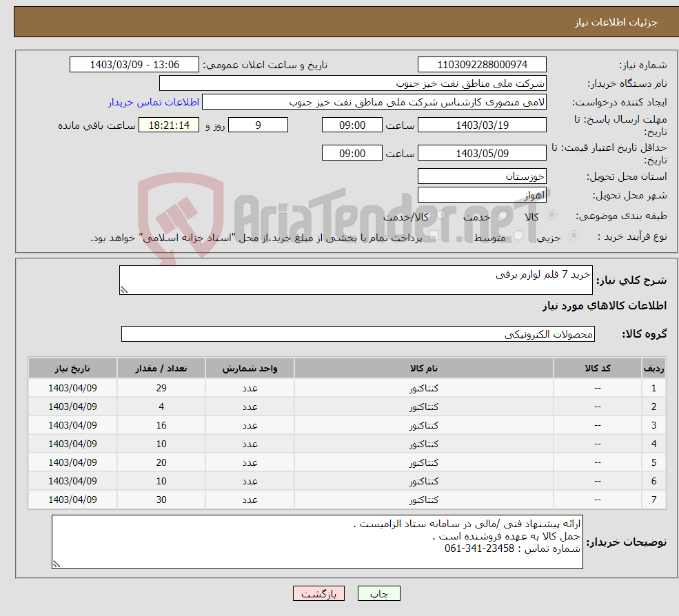
Task: Click the delivery province field خوزستان
Action: click(482, 176)
